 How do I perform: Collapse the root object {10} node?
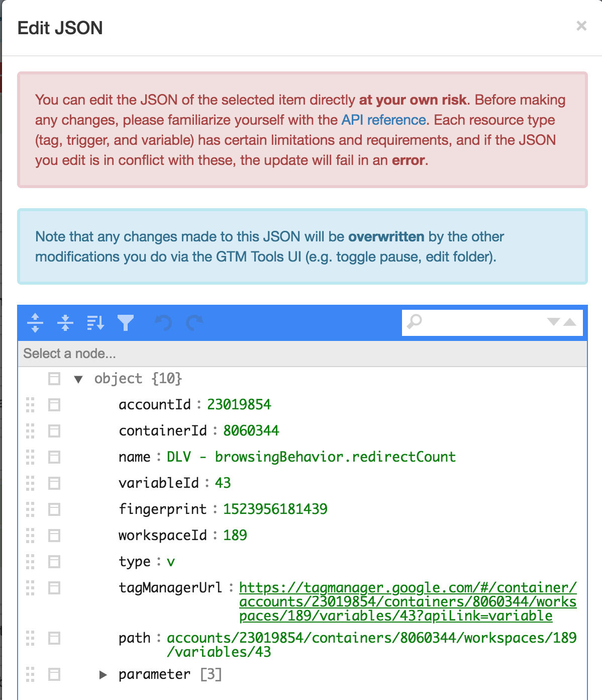pos(78,379)
